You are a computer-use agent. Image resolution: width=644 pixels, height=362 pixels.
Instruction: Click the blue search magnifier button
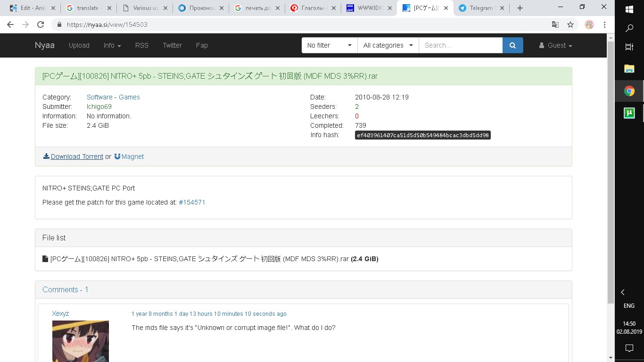[512, 45]
